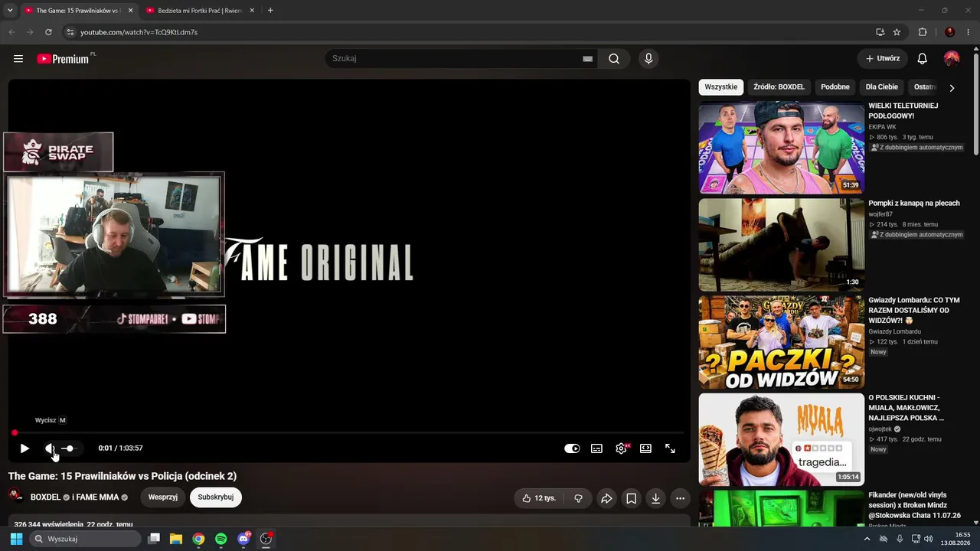Toggle subtitles in the player
Screen dimensions: 980x551
pos(596,448)
